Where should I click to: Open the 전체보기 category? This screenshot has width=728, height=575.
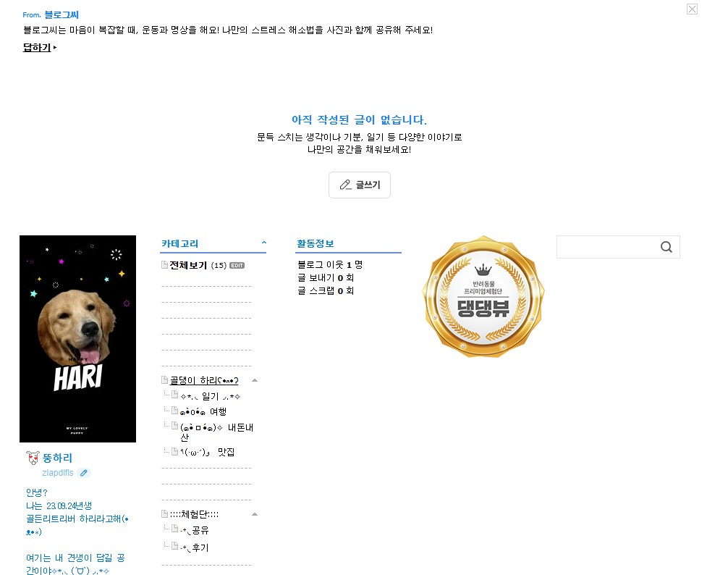188,265
